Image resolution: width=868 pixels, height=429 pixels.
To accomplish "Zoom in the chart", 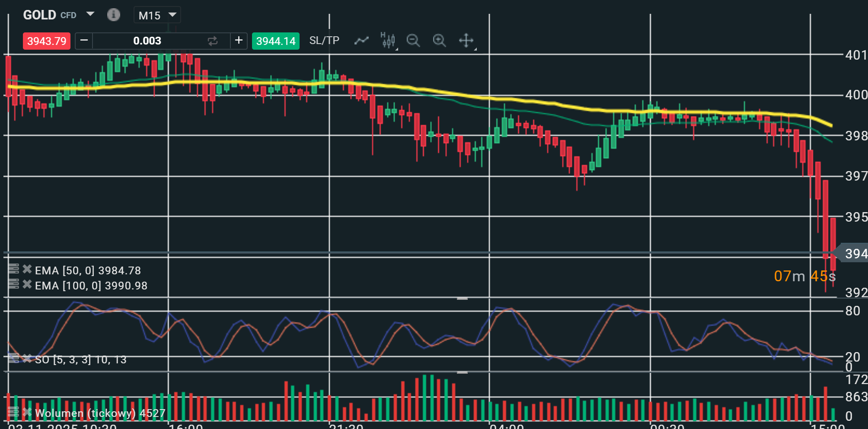I will tap(439, 41).
